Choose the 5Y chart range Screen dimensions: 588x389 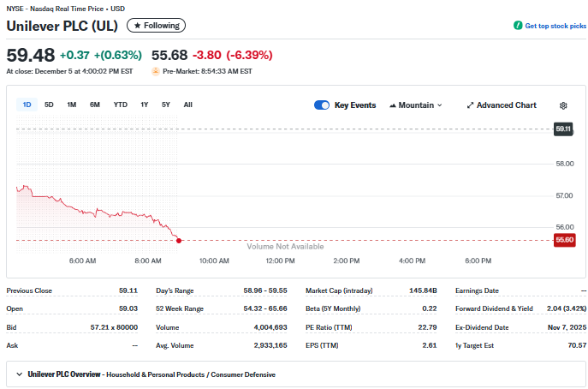166,105
